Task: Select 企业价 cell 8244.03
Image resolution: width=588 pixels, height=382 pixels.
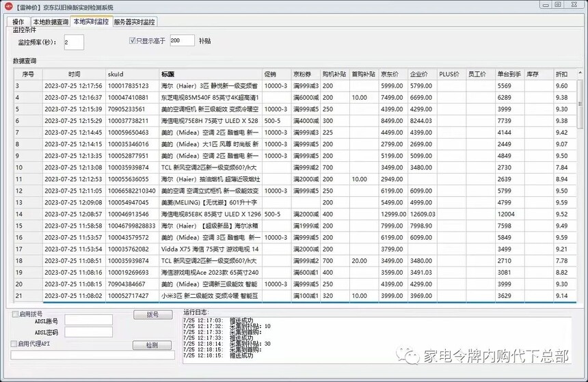Action: pos(423,121)
